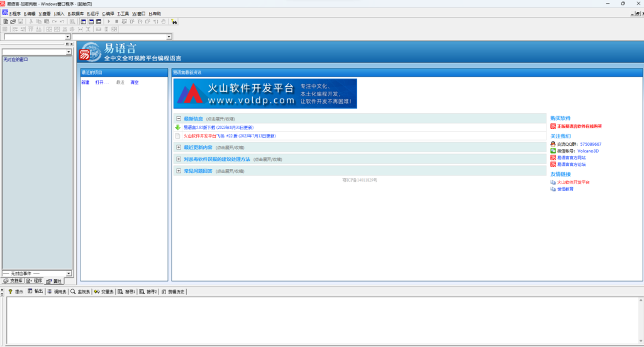This screenshot has height=347, width=644.
Task: Click the Run (play) toolbar icon
Action: (108, 21)
